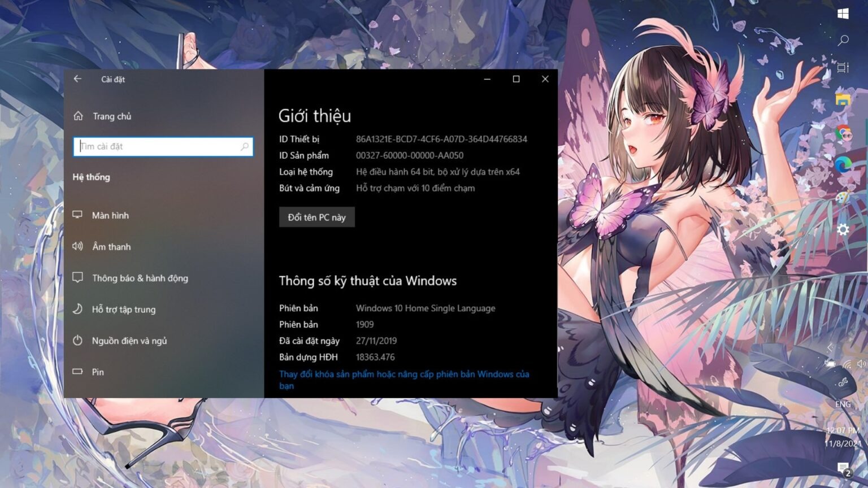This screenshot has height=488, width=868.
Task: Show hidden system tray icons
Action: click(830, 347)
